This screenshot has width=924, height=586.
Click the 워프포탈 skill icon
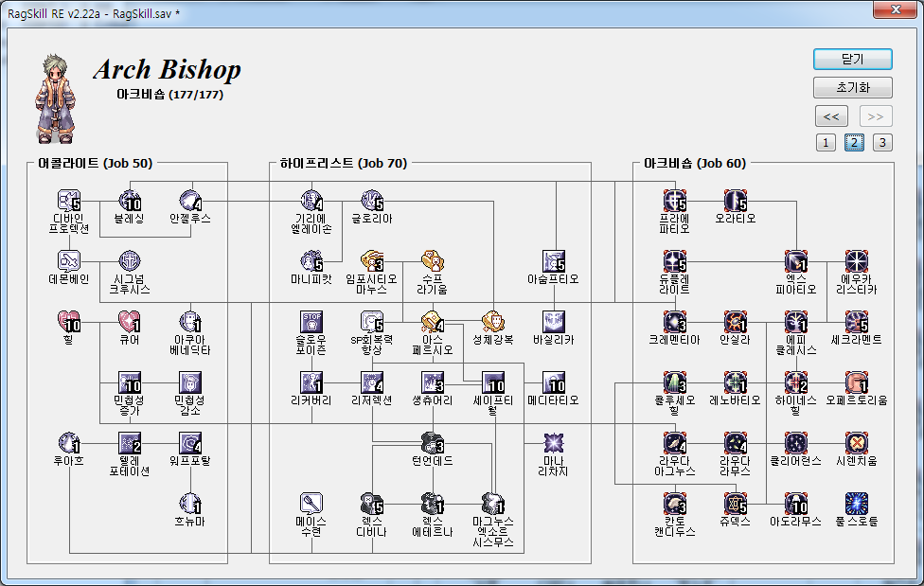pos(190,443)
